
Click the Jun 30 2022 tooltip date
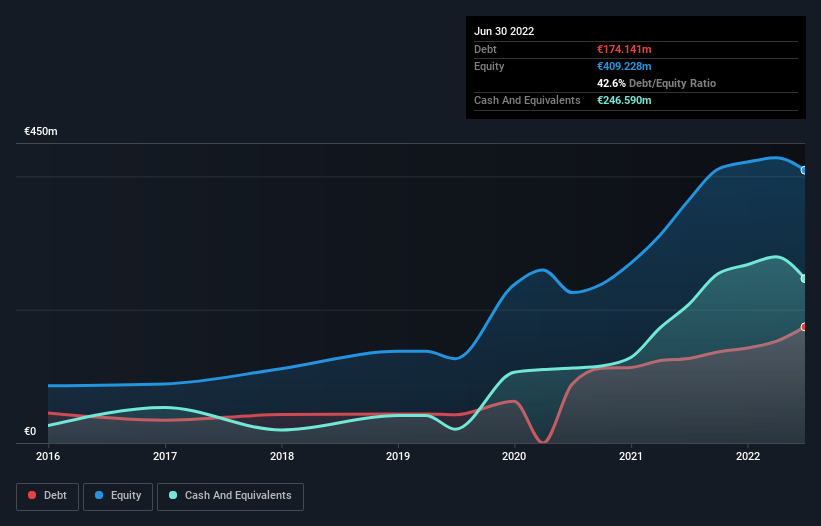(x=504, y=31)
